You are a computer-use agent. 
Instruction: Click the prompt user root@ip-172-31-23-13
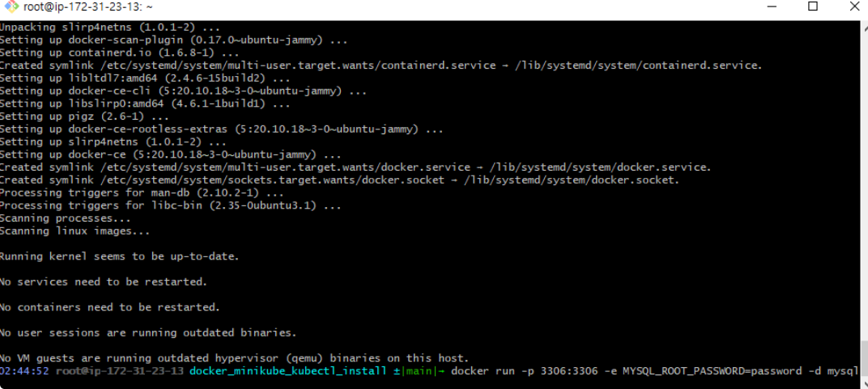pyautogui.click(x=120, y=370)
